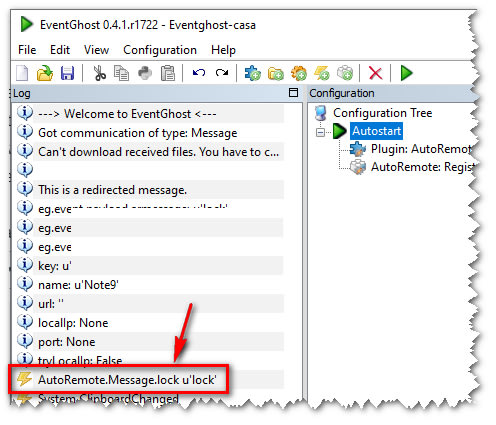Click the Open file toolbar icon
This screenshot has height=425, width=496.
[45, 73]
